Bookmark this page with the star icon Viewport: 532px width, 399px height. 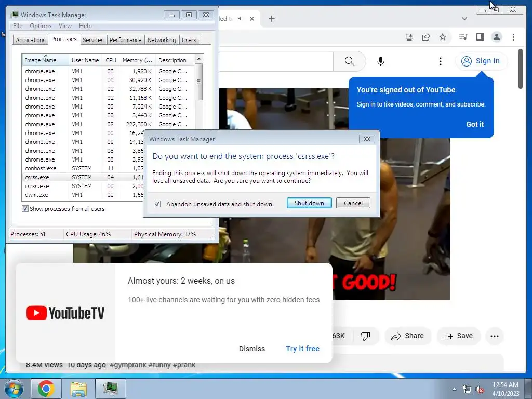click(x=443, y=37)
